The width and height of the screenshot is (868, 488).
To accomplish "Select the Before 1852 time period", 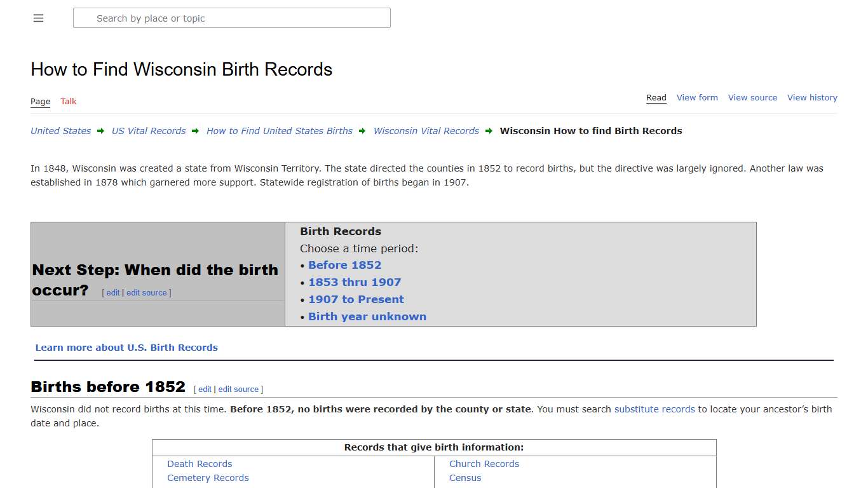I will 344,265.
